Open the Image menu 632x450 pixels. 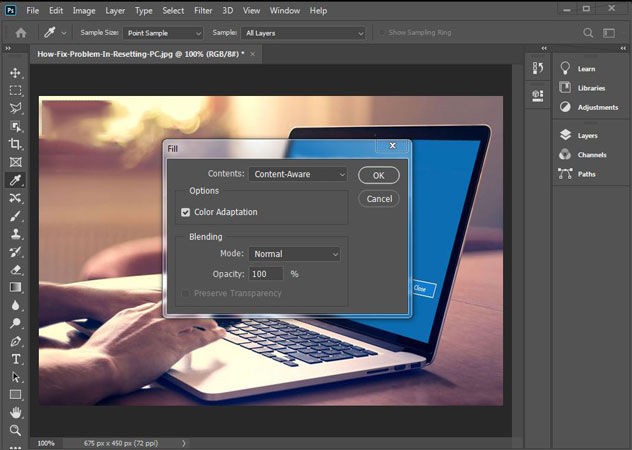[84, 10]
